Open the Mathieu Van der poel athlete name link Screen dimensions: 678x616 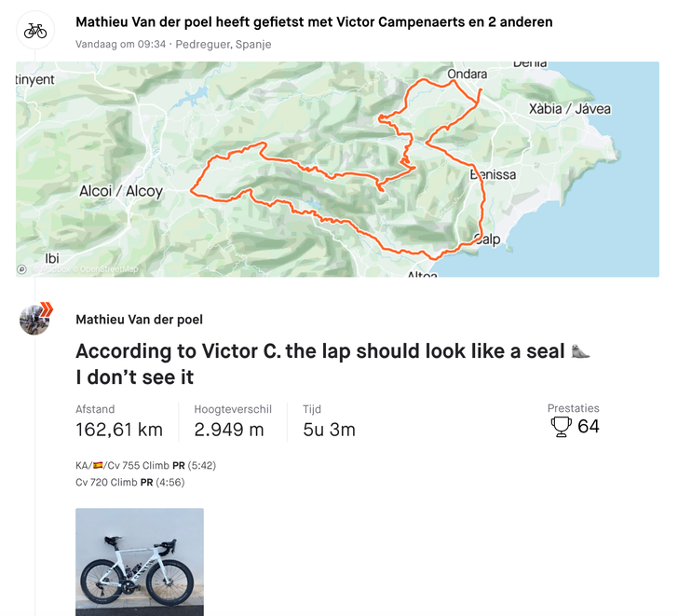pos(139,320)
